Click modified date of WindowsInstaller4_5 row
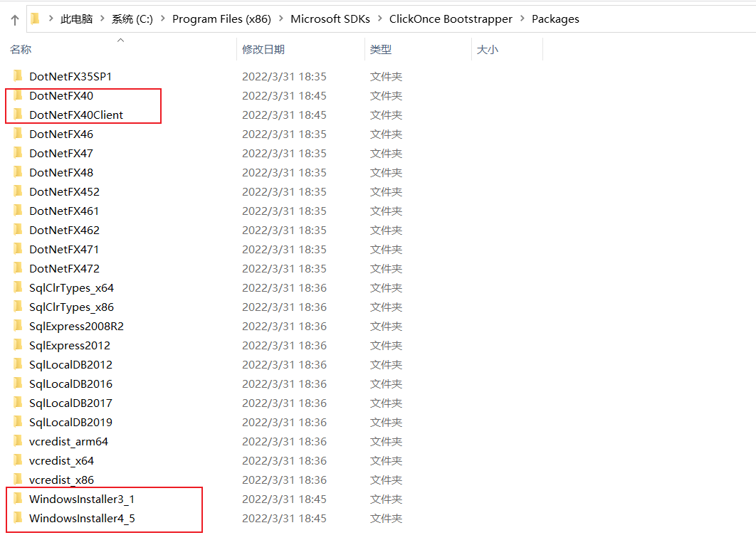This screenshot has width=756, height=545. coord(284,519)
